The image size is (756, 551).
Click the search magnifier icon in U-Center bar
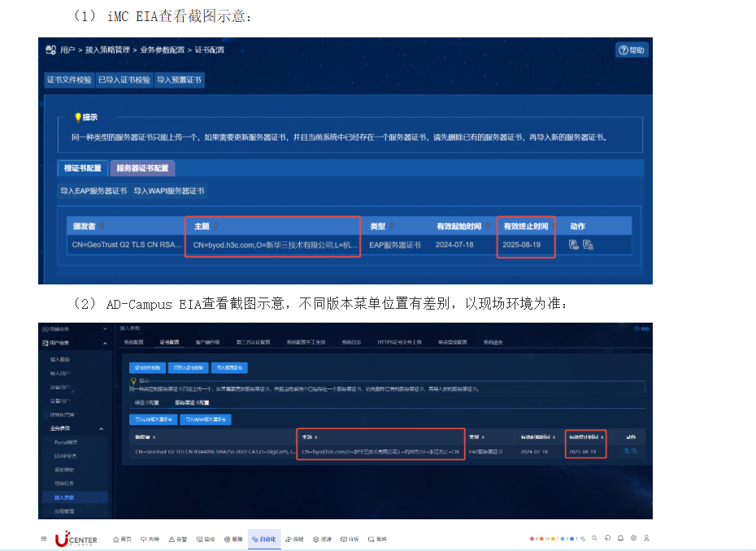click(594, 538)
